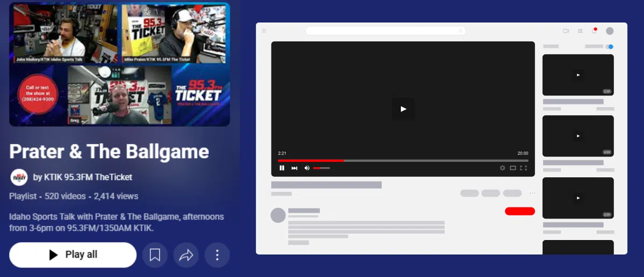644x277 pixels.
Task: Open the three-dot more options menu
Action: tap(217, 255)
